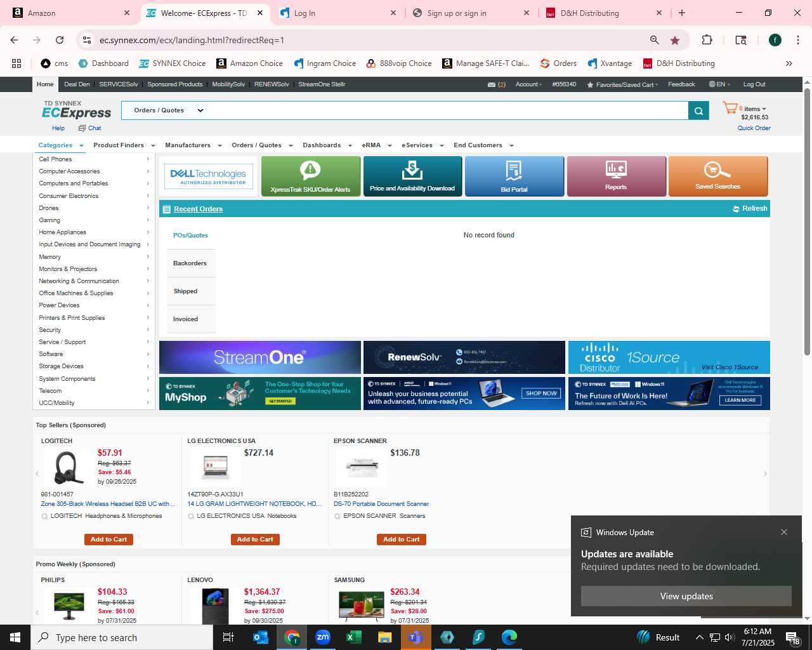Open Deal Den in top navigation
This screenshot has height=650, width=812.
[77, 84]
